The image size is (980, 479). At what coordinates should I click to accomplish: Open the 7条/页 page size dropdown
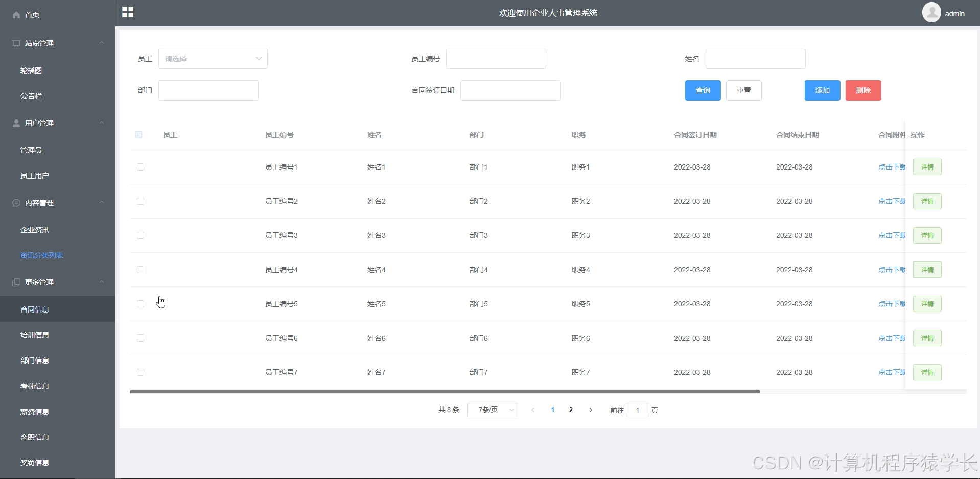pos(493,410)
